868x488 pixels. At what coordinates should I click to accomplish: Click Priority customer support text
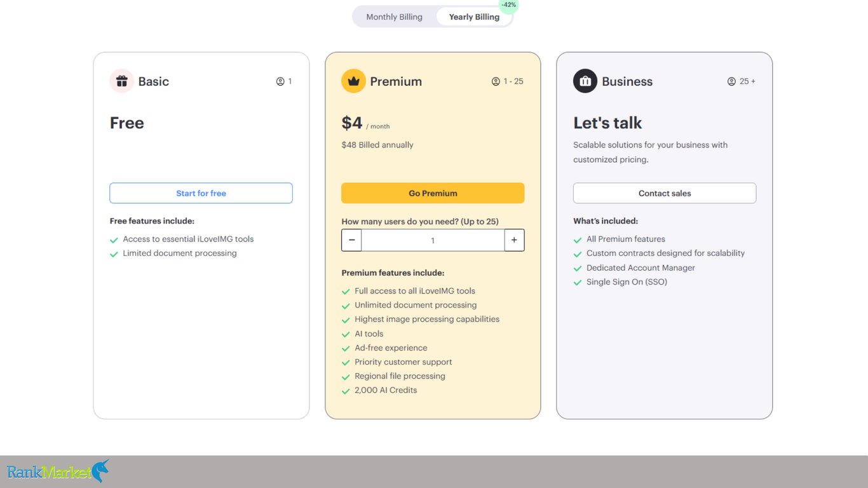coord(403,362)
